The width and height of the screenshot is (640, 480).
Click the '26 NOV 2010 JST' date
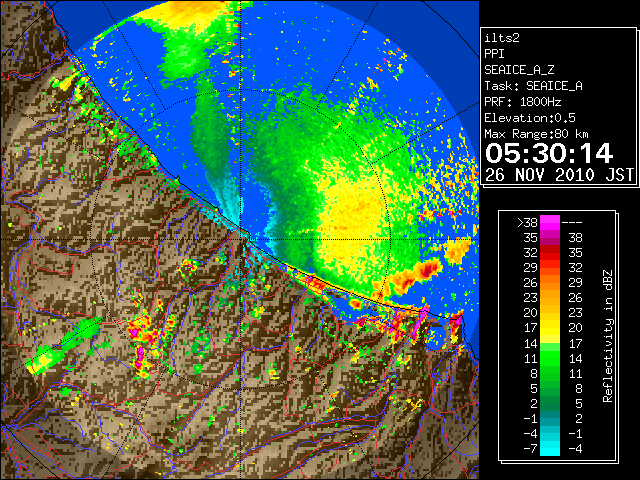coord(559,175)
